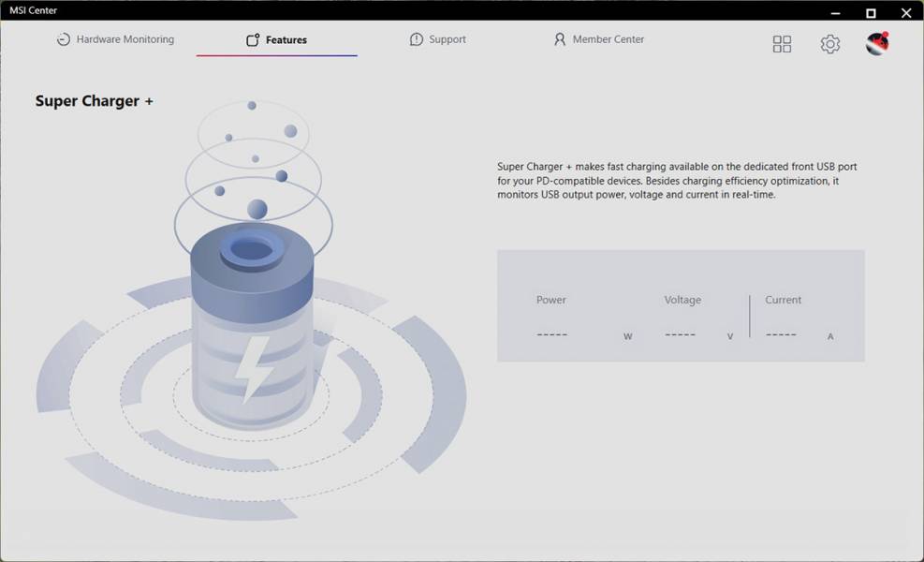Click the MSI Center window title
Screen dimensions: 924x562
33,10
